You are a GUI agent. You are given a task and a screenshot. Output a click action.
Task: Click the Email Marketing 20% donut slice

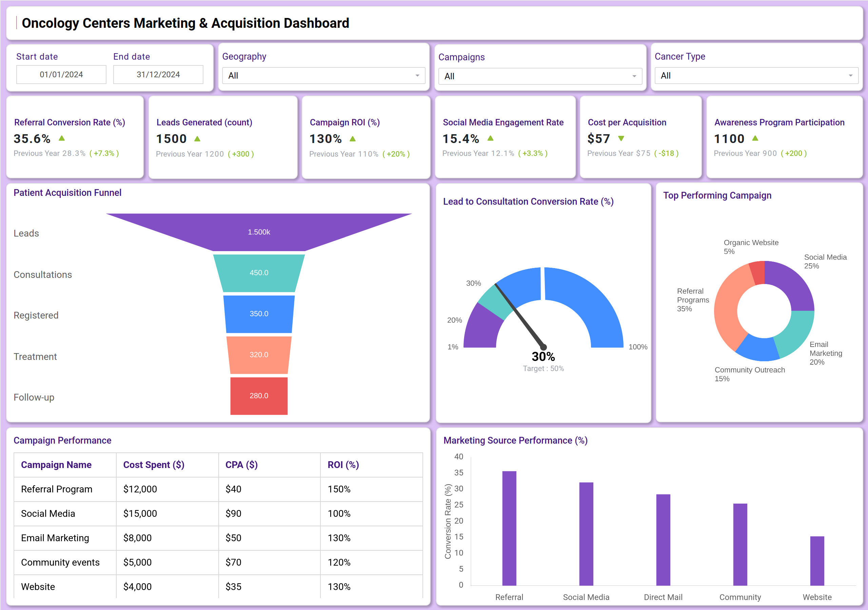point(795,335)
